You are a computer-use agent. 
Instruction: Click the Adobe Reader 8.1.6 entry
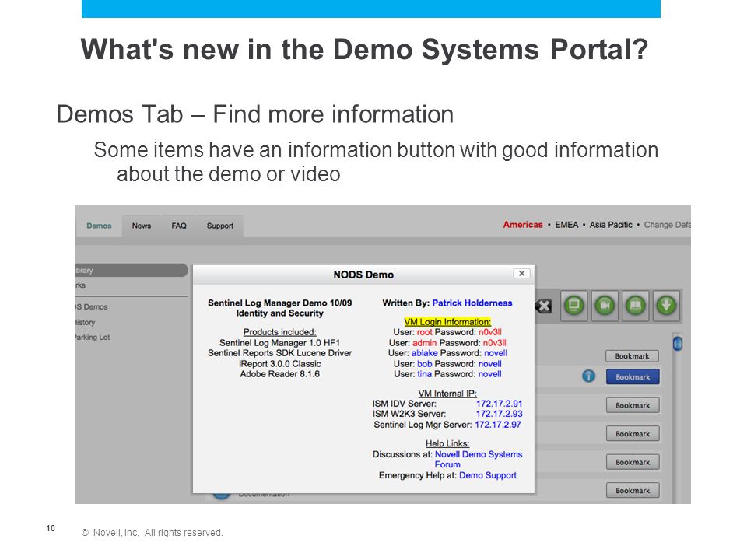click(x=279, y=374)
